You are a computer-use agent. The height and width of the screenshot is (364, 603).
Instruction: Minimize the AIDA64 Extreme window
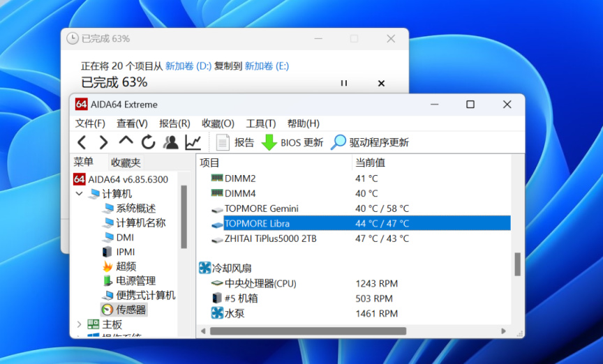pyautogui.click(x=435, y=105)
